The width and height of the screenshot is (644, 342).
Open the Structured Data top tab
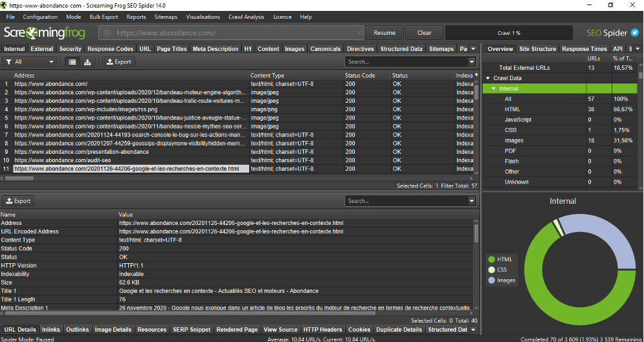click(401, 48)
